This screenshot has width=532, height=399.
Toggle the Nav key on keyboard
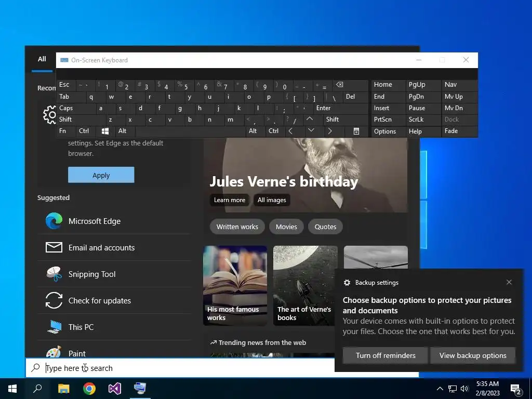[x=459, y=85]
